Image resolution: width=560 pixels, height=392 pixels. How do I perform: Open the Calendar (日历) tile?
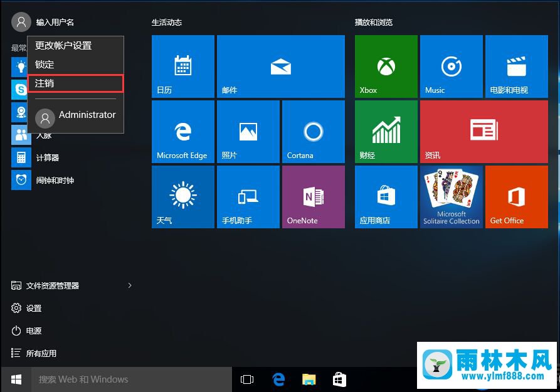click(x=183, y=66)
